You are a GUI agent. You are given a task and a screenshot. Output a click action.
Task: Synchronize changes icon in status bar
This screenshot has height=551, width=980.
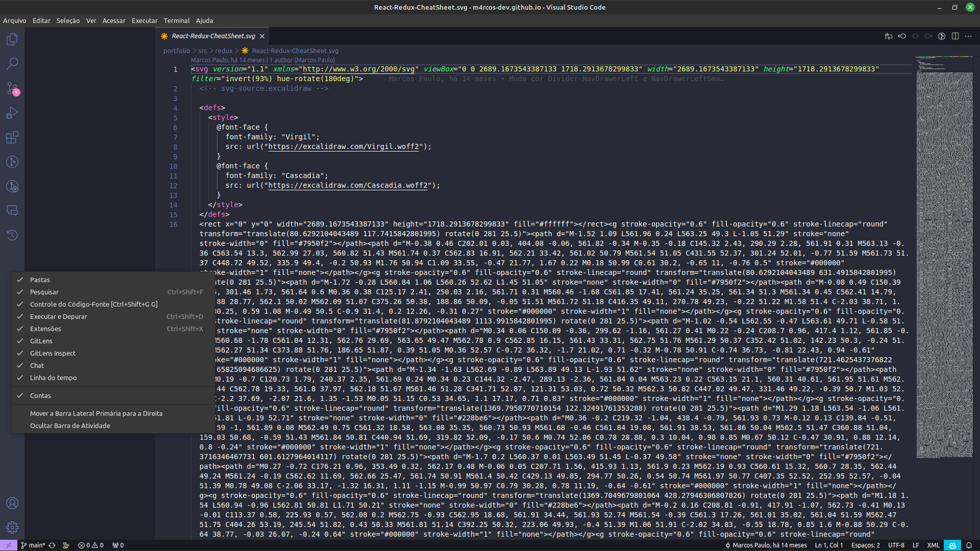click(52, 545)
